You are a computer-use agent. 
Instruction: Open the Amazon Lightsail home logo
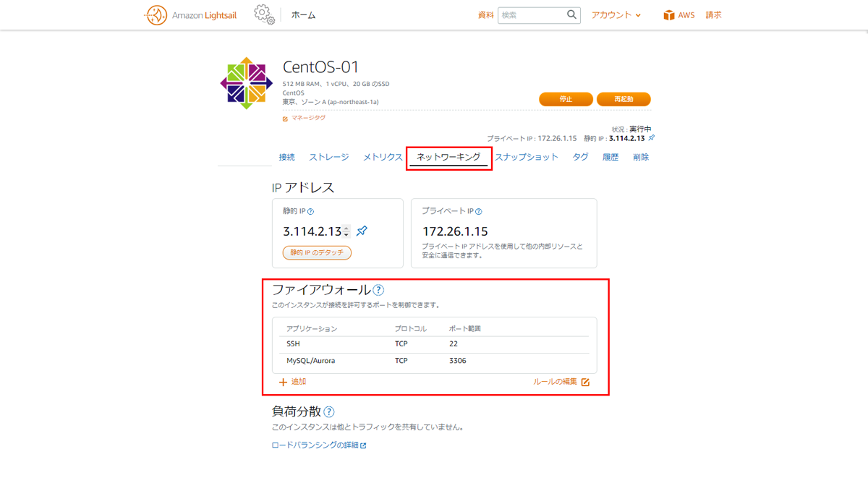[x=156, y=14]
